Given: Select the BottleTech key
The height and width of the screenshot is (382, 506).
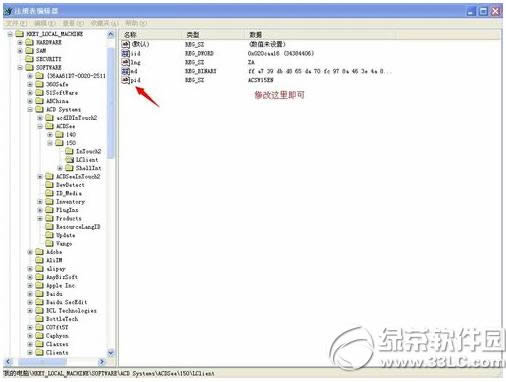Looking at the screenshot, I should (62, 319).
